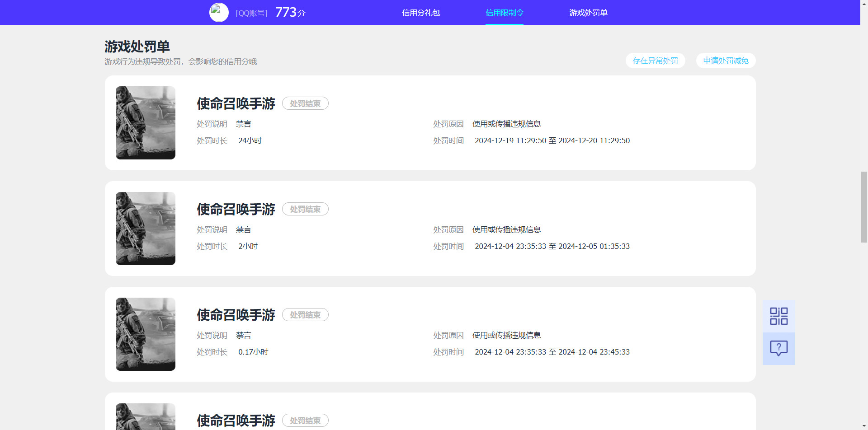Click 处罚结束 badge on the 24小时 record
This screenshot has height=430, width=868.
coord(305,103)
